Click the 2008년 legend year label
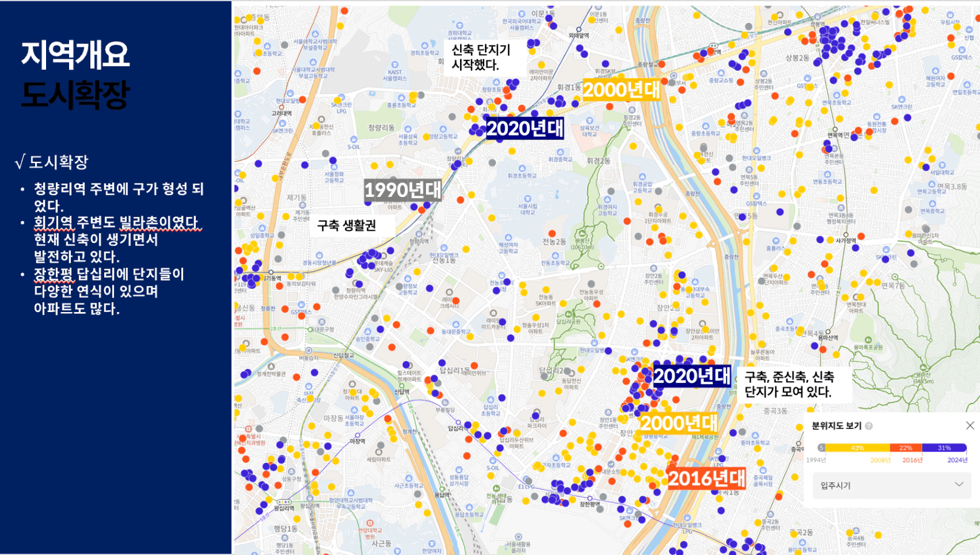 (880, 460)
